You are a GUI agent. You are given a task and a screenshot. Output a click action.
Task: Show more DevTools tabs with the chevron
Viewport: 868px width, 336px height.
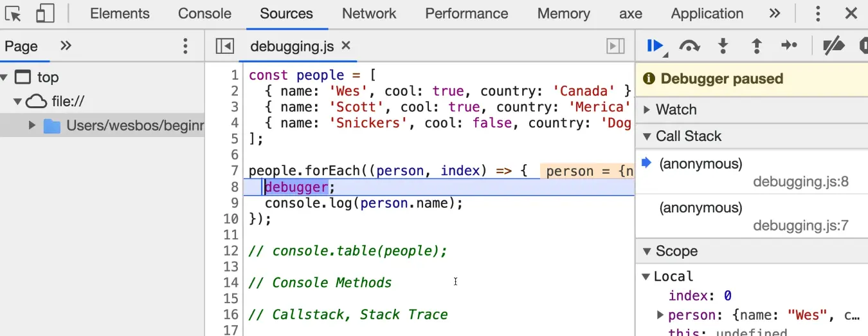pos(775,14)
